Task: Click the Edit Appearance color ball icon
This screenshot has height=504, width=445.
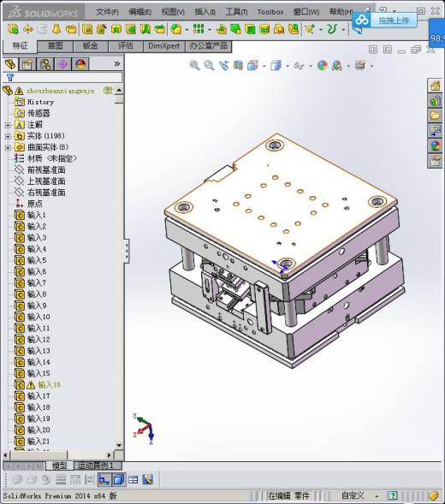Action: coord(322,66)
